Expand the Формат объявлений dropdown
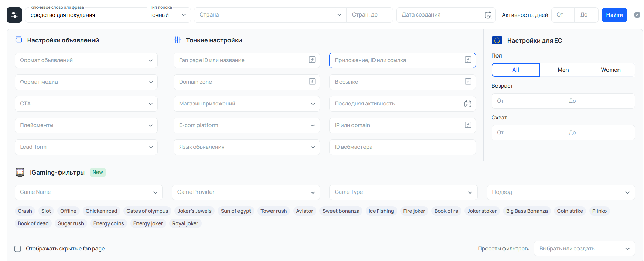This screenshot has height=261, width=644. click(x=86, y=60)
